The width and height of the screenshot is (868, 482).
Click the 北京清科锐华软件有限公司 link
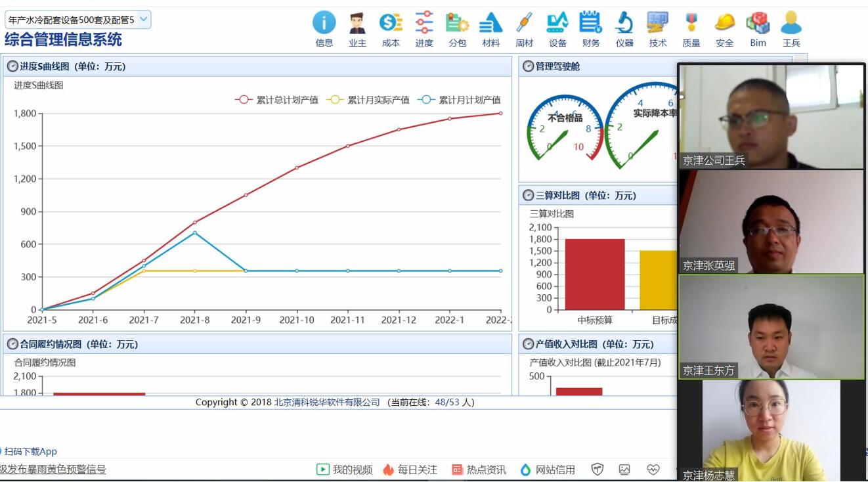coord(327,402)
